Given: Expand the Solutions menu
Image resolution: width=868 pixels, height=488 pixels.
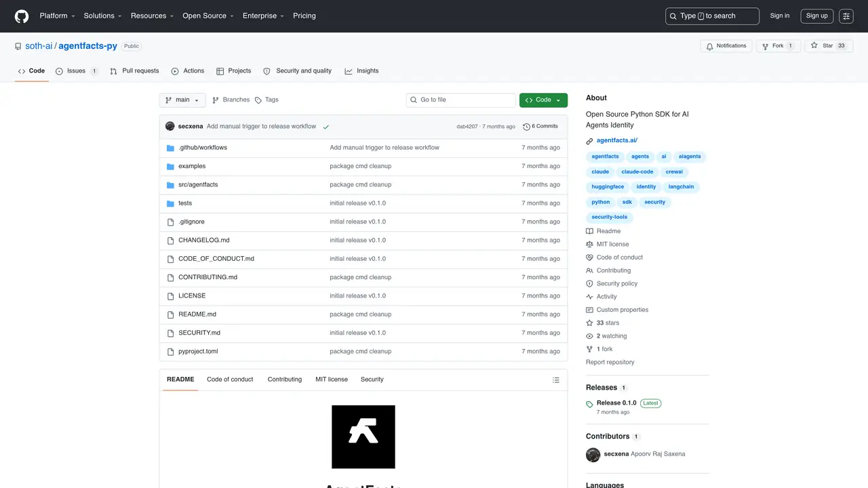Looking at the screenshot, I should point(102,16).
